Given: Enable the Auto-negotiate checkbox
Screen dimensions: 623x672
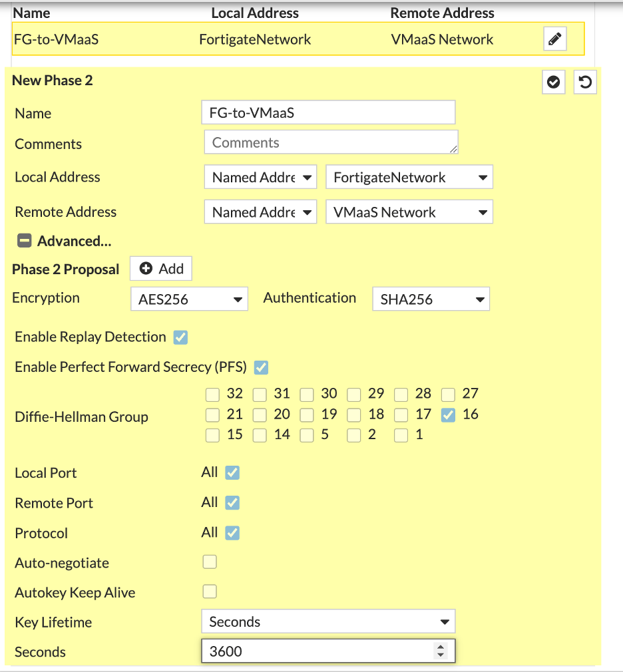Looking at the screenshot, I should pyautogui.click(x=210, y=563).
